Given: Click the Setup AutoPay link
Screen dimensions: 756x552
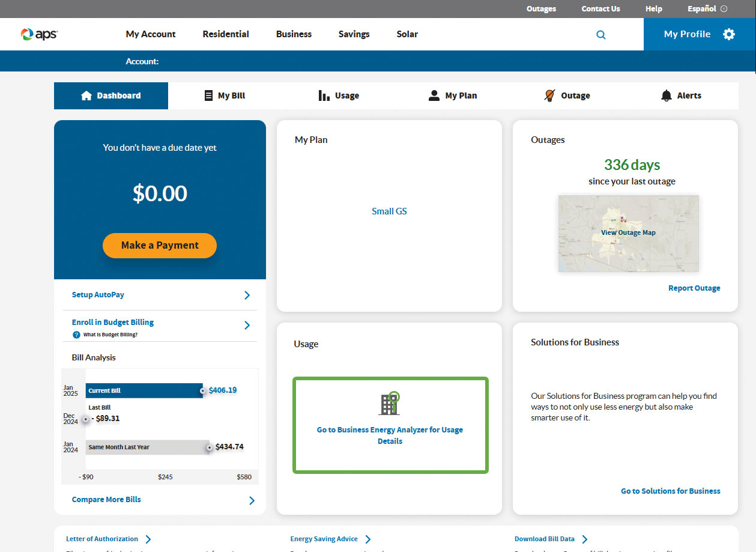Looking at the screenshot, I should click(x=98, y=295).
